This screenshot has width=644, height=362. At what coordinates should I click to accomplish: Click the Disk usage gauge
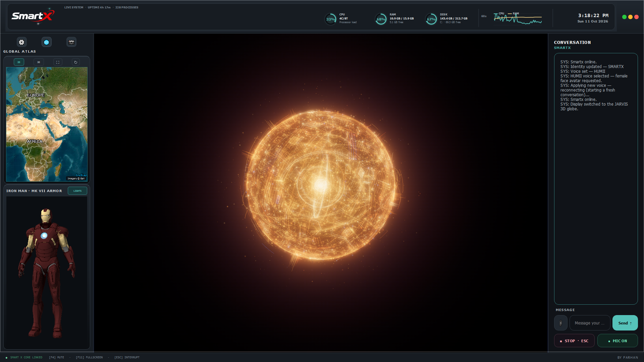[431, 19]
